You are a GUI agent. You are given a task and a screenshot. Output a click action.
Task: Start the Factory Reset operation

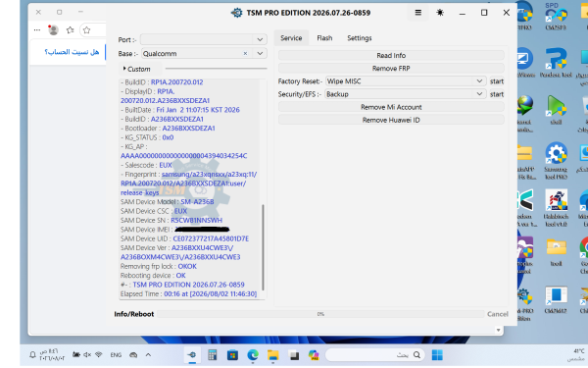[x=497, y=81]
